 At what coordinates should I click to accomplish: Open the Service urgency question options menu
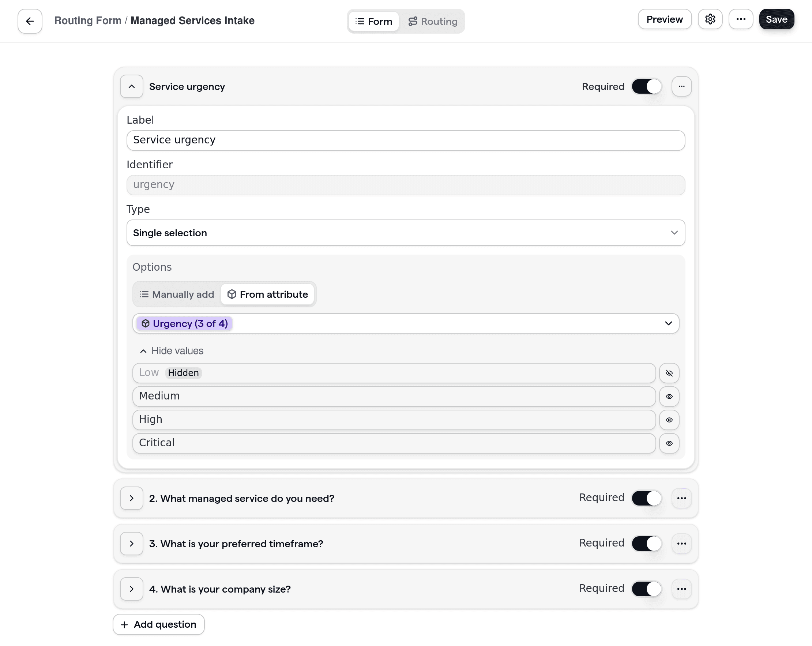pos(682,86)
